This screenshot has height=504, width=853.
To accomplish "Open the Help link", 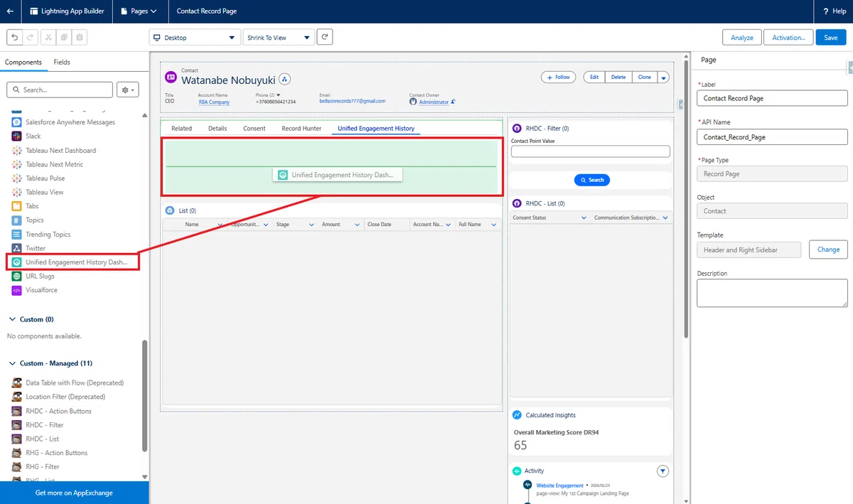I will point(835,11).
